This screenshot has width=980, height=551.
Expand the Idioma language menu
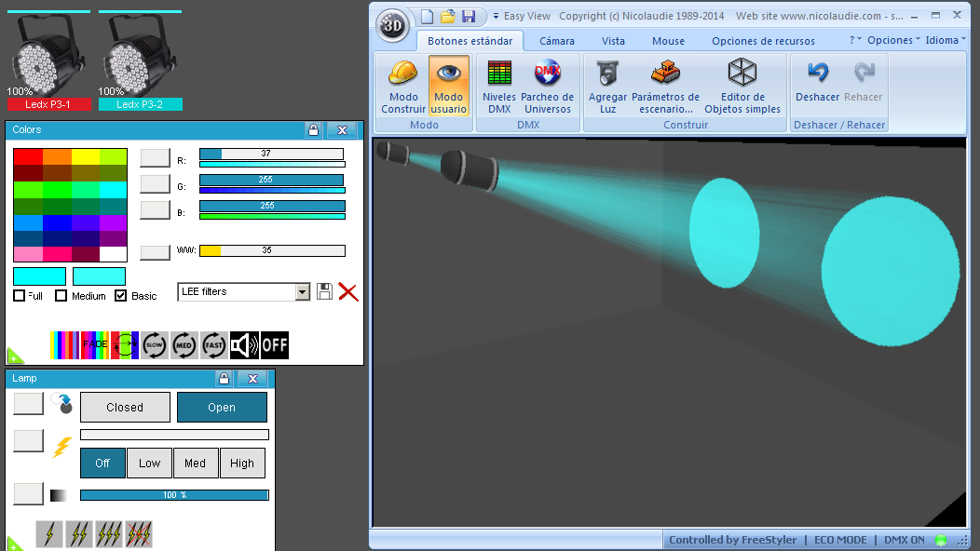click(x=946, y=39)
